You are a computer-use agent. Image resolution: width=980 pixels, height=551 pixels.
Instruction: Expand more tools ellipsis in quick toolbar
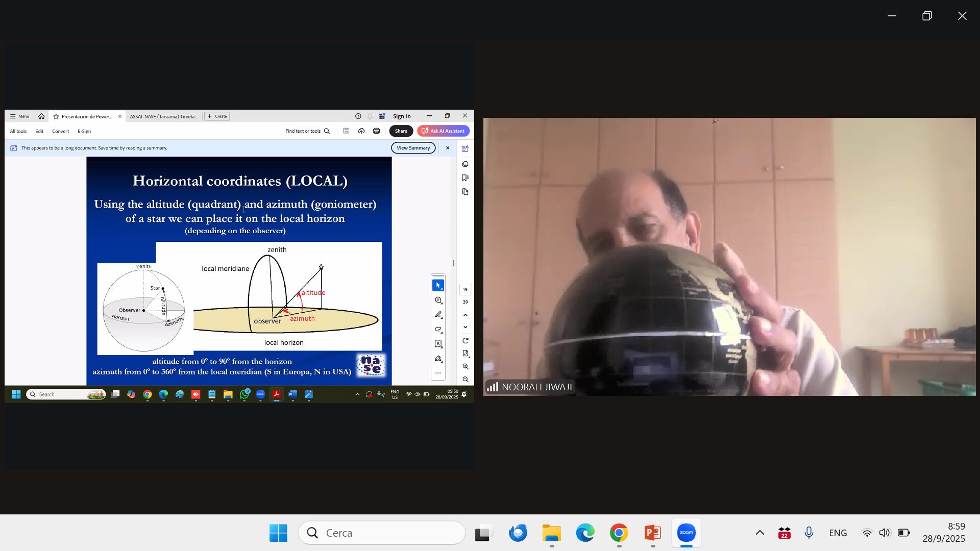tap(438, 373)
